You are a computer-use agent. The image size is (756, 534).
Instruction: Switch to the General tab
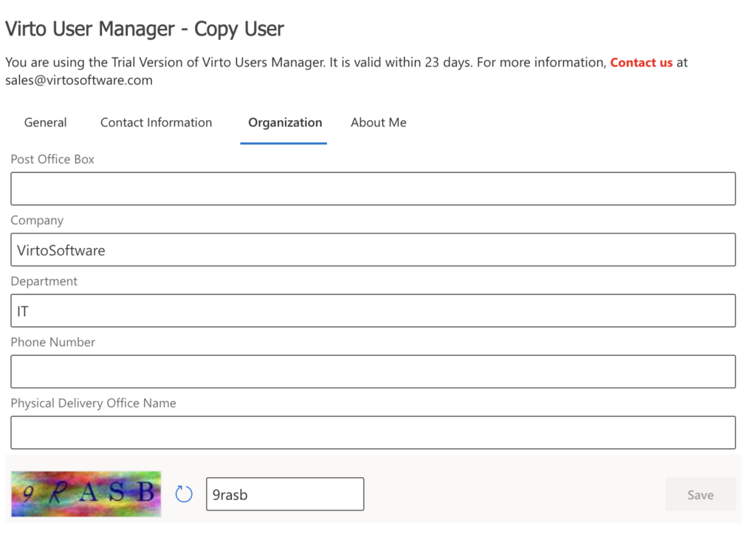[45, 123]
